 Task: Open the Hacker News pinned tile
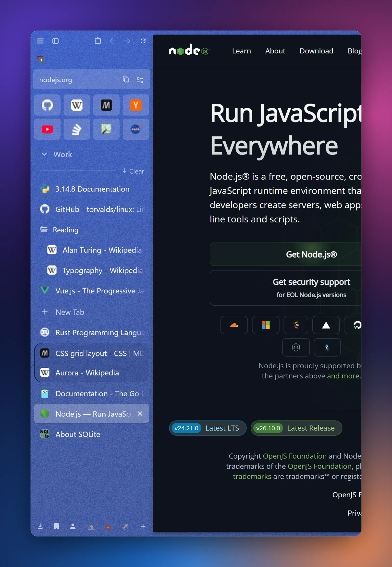click(x=136, y=105)
